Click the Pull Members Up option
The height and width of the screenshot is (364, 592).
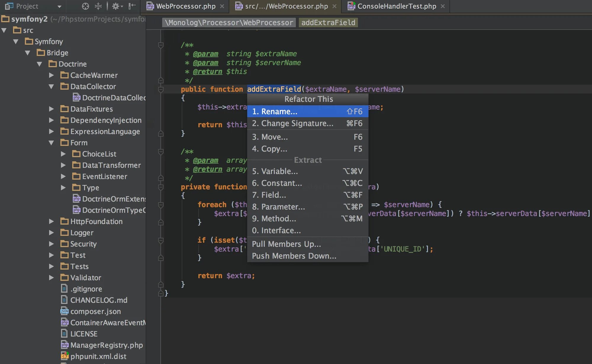coord(286,244)
